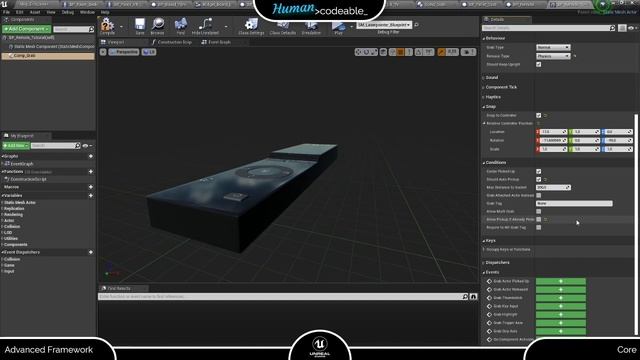Add the Grab Key Input event

560,306
